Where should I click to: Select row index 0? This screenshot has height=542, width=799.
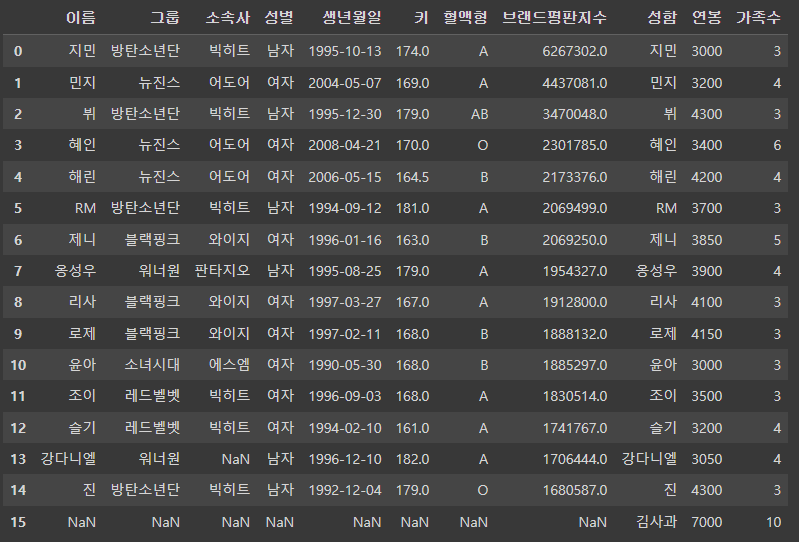click(x=18, y=51)
